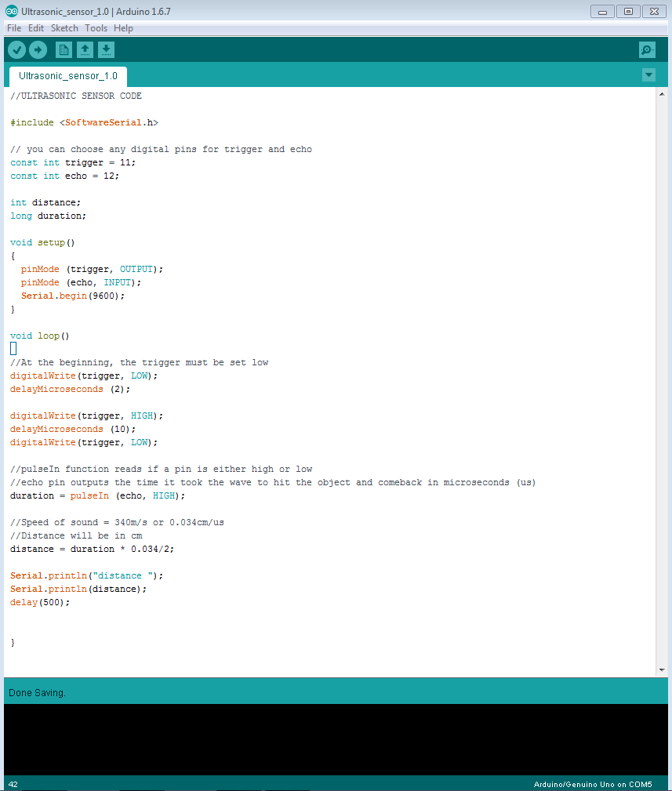Click the 'Serial.println(distance);' line

tap(78, 589)
